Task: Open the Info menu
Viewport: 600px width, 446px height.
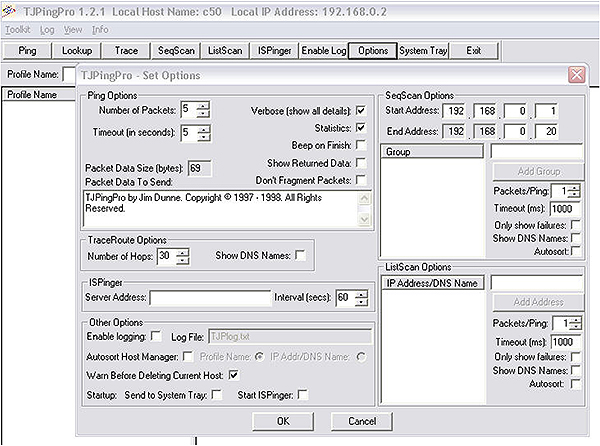Action: coord(100,29)
